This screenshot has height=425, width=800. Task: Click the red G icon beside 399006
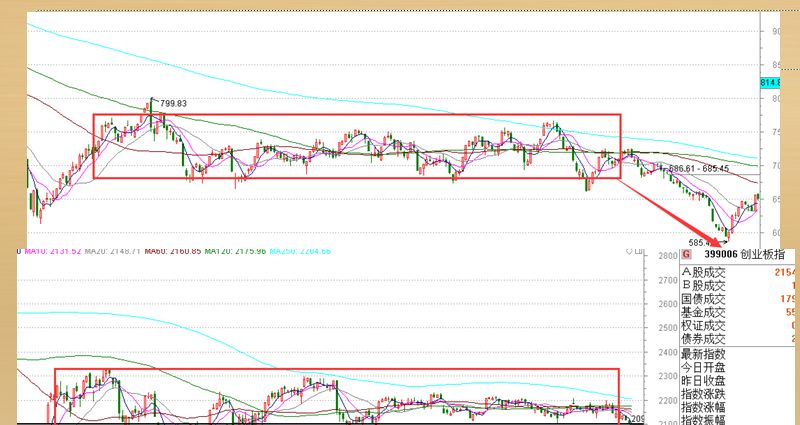[686, 255]
